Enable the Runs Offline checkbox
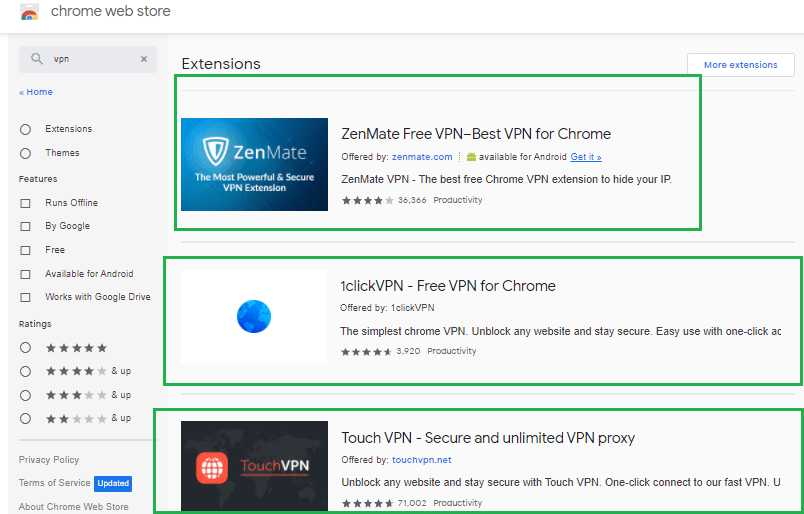This screenshot has width=804, height=514. 25,203
